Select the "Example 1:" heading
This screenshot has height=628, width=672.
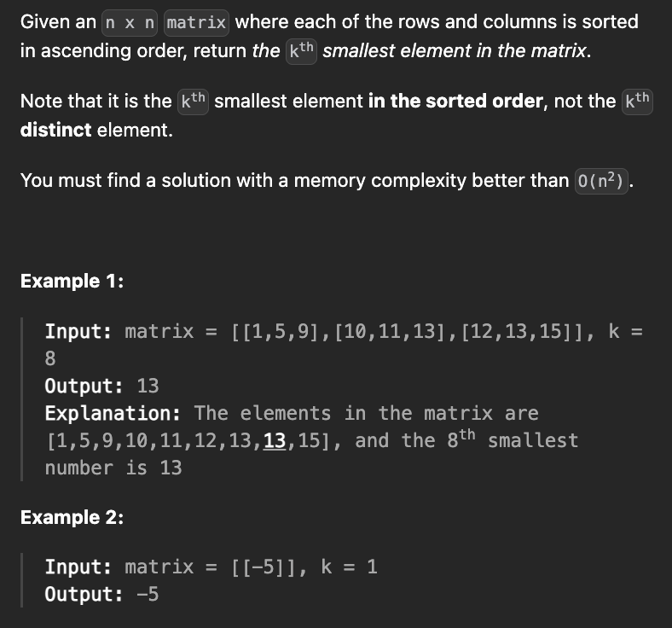72,281
